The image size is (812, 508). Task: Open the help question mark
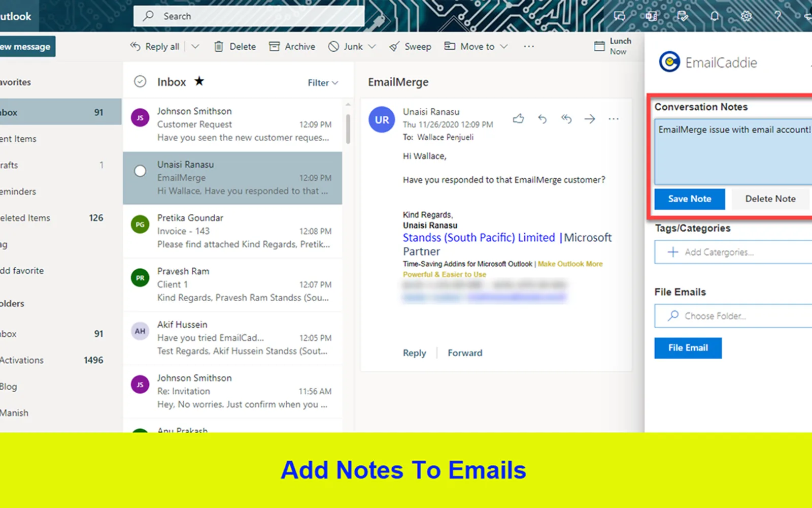(777, 16)
